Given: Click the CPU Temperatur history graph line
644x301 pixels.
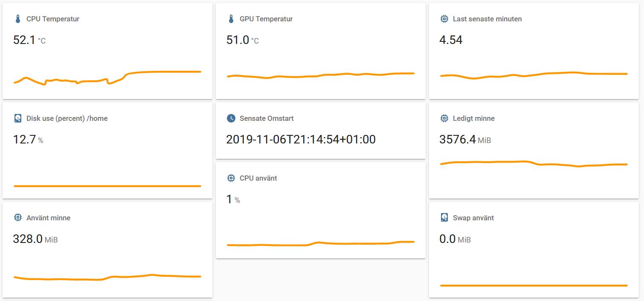Looking at the screenshot, I should click(x=107, y=77).
